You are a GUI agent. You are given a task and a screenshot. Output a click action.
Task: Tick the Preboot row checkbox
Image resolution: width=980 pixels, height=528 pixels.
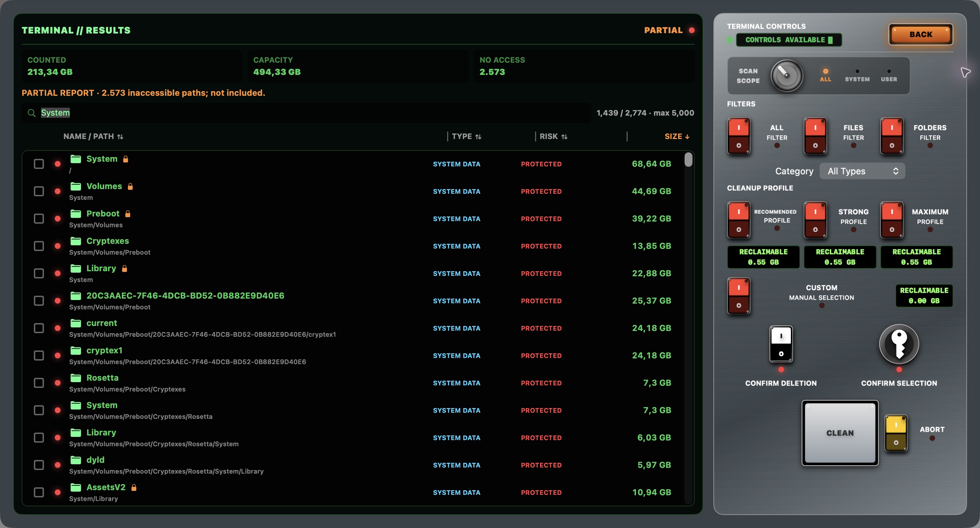39,219
